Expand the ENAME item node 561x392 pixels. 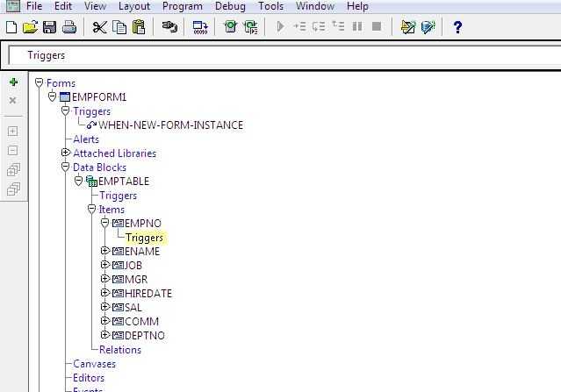click(x=104, y=251)
